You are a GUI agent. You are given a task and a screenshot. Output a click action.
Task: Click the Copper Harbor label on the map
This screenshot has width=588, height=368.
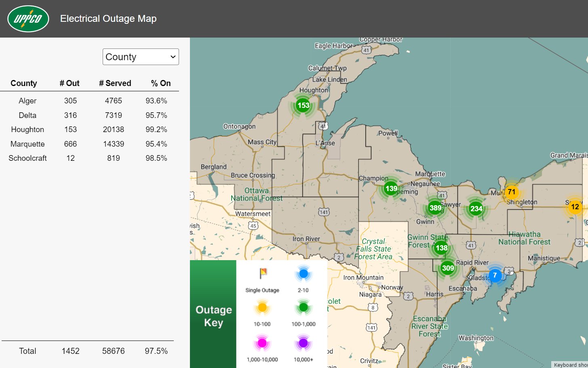click(x=381, y=40)
